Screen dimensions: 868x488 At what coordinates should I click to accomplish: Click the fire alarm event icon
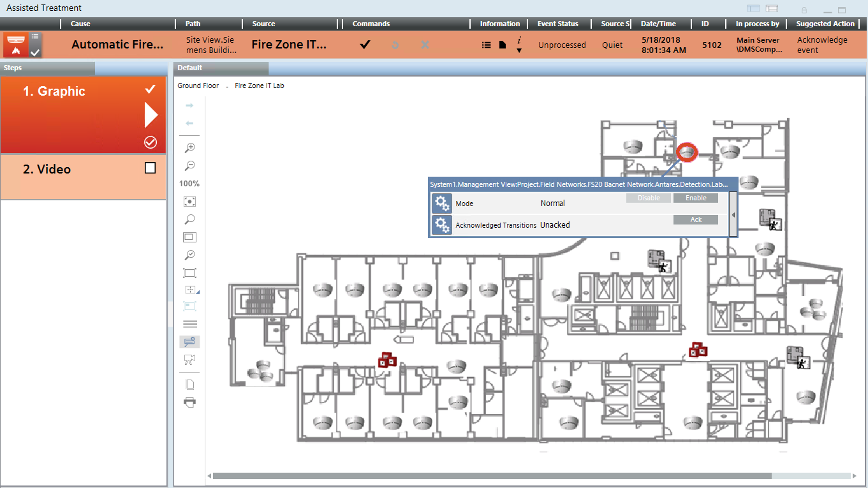coord(15,45)
